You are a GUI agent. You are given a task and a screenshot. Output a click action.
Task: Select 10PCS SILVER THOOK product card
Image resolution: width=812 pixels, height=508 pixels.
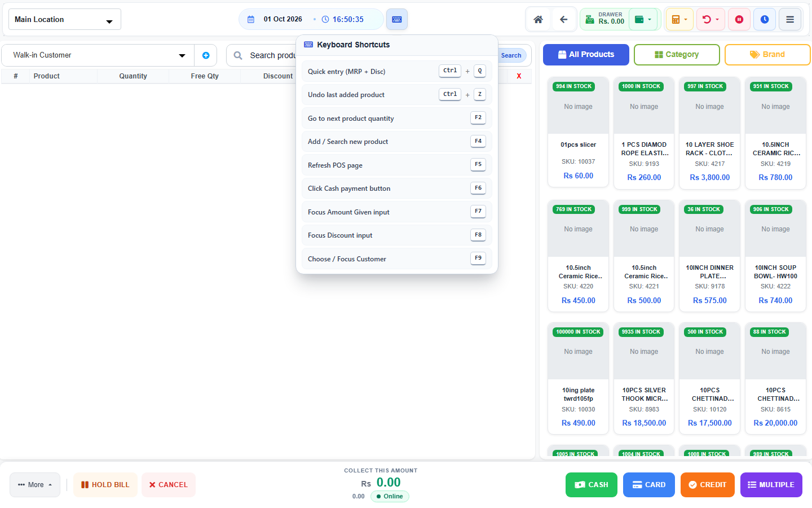(x=644, y=378)
